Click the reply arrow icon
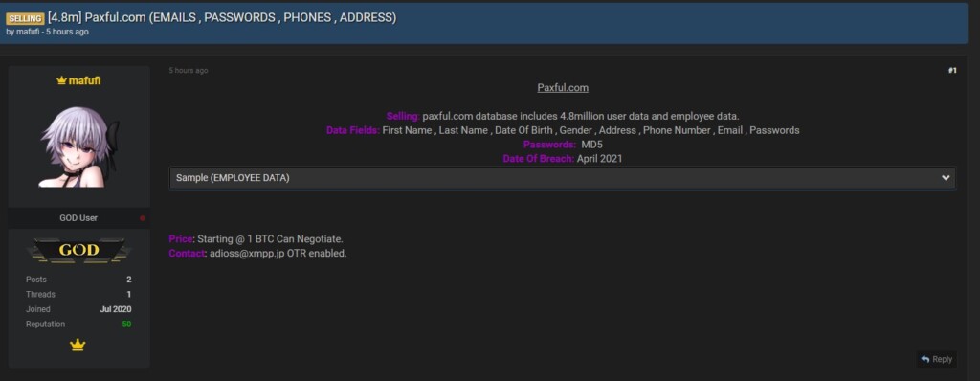This screenshot has height=381, width=980. (925, 359)
